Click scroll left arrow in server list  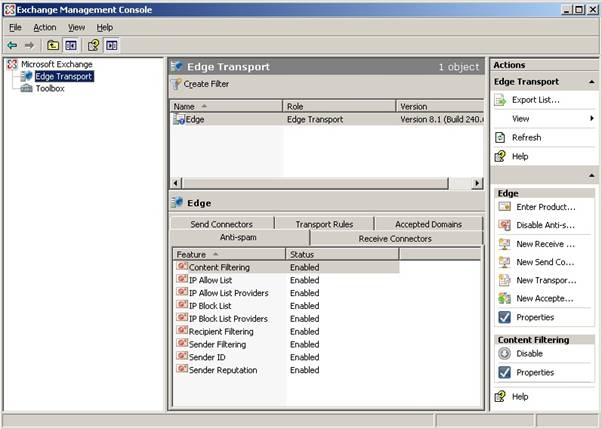click(176, 183)
